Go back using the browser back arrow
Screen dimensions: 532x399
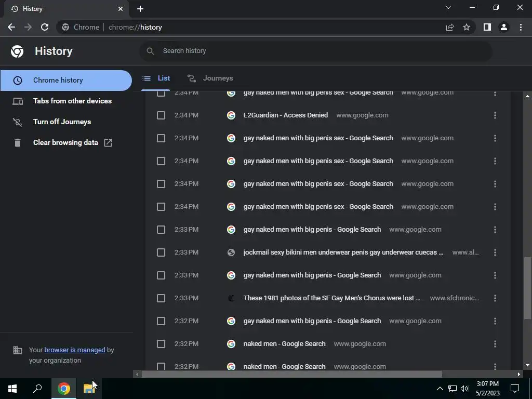[x=11, y=27]
